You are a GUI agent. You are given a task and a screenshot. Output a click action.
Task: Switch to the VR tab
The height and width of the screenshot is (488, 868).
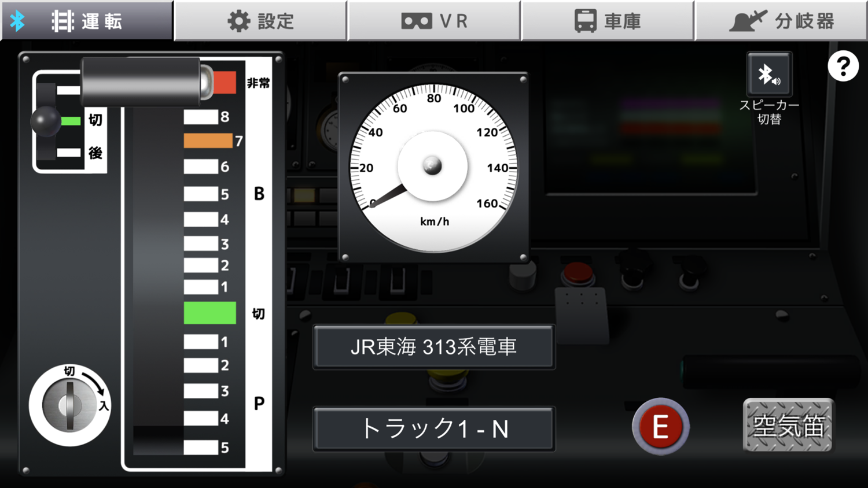[x=434, y=21]
